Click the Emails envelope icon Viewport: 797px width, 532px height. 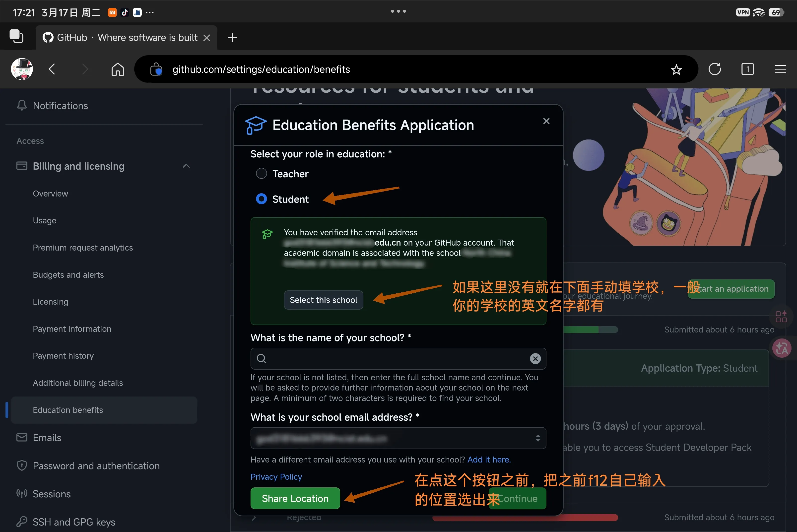(x=22, y=438)
